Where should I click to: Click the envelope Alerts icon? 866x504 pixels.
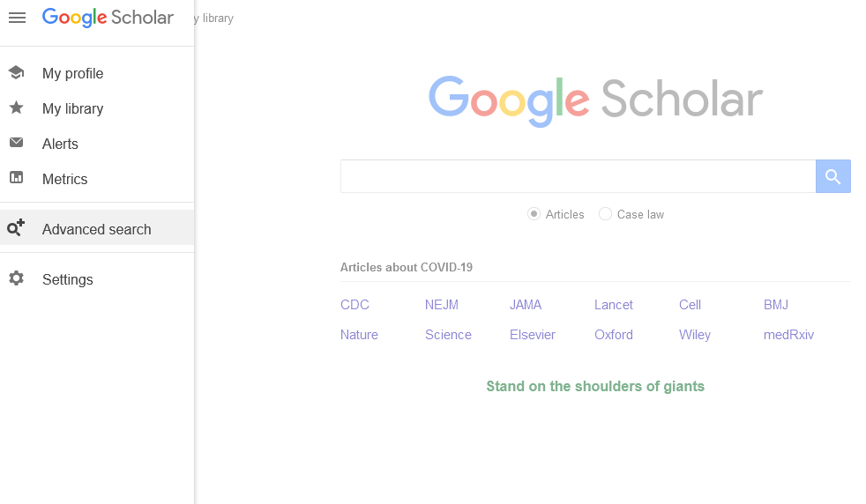click(x=17, y=143)
